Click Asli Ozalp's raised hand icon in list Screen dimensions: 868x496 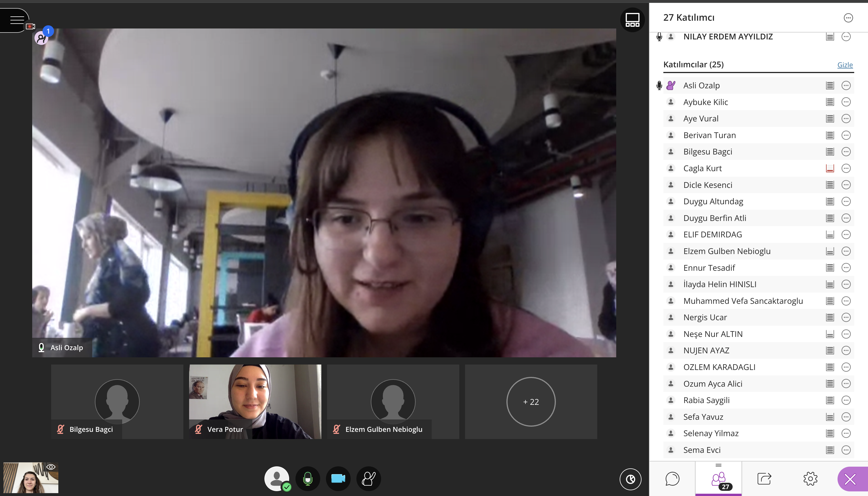tap(671, 85)
